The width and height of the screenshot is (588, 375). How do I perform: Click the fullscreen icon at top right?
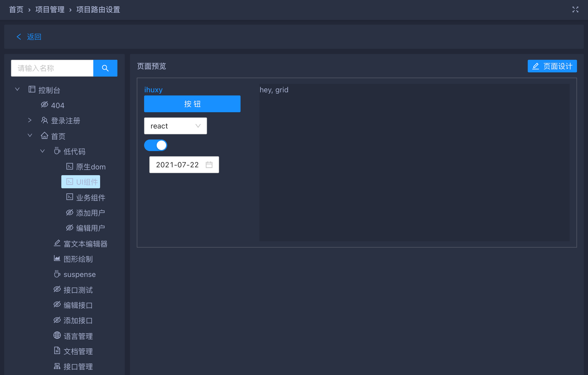coord(575,10)
